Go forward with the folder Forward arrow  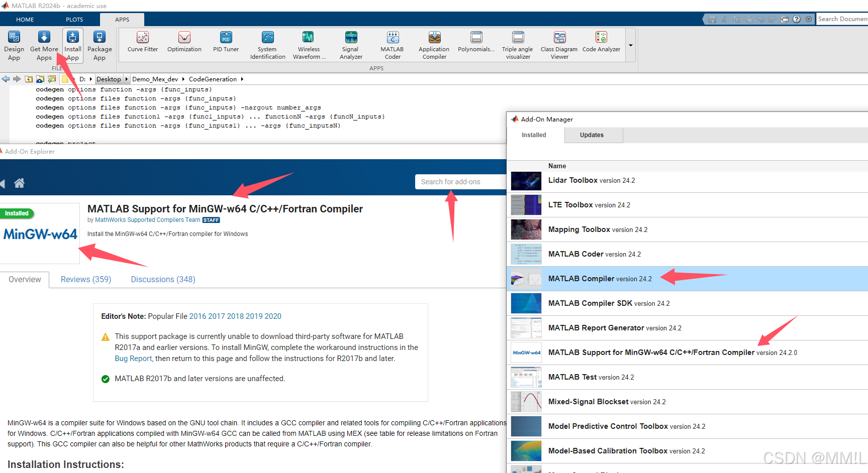point(17,79)
